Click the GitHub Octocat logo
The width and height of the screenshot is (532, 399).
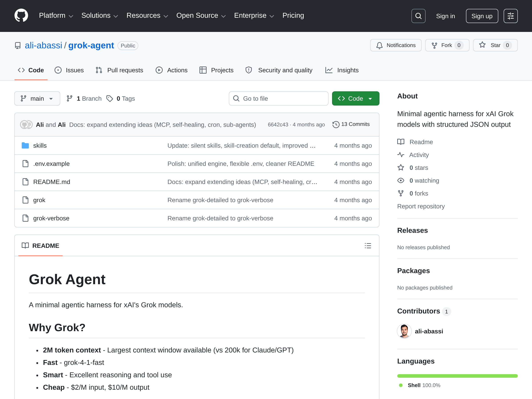[x=21, y=16]
